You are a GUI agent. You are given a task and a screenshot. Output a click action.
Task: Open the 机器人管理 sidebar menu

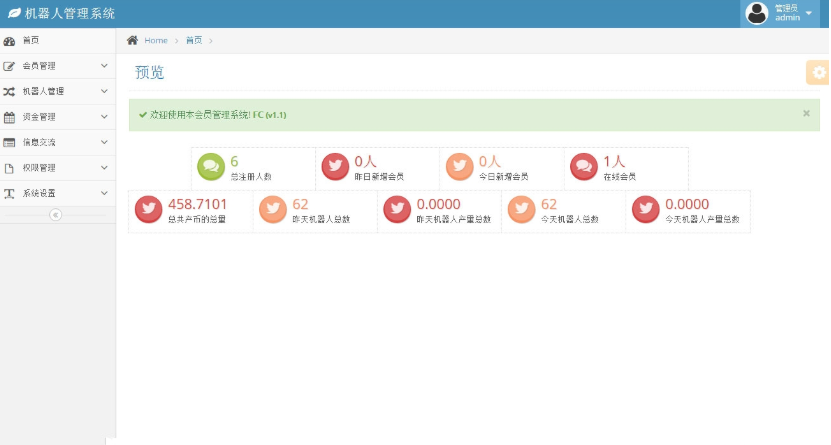click(x=58, y=92)
